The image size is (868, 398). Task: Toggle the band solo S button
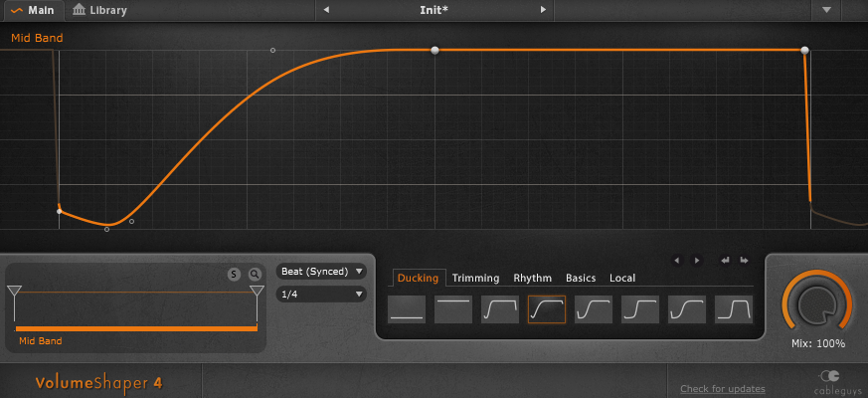(x=234, y=274)
